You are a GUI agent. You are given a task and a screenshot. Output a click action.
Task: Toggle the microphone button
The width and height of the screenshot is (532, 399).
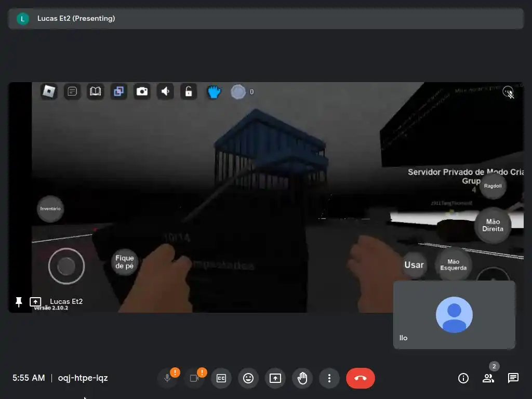pyautogui.click(x=167, y=378)
